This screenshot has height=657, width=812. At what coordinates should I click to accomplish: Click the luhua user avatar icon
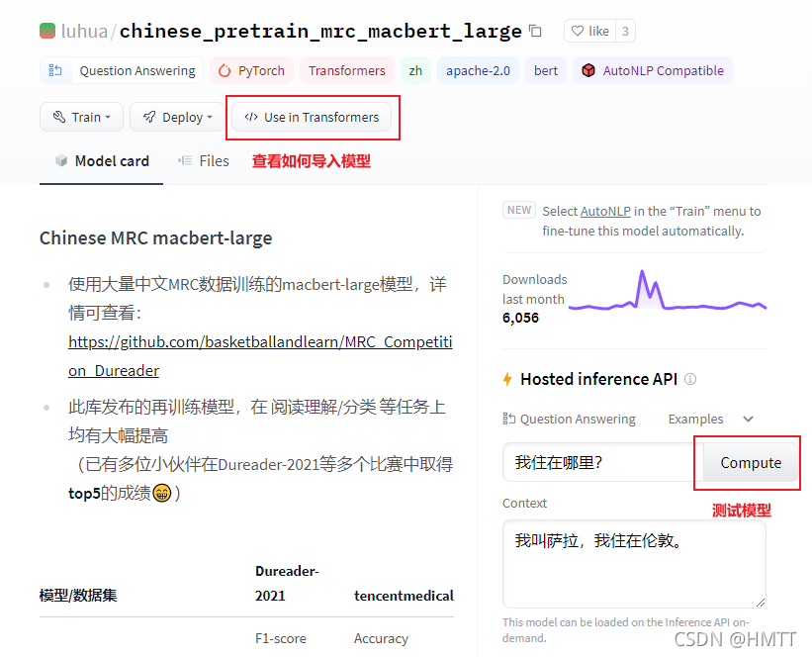[47, 31]
